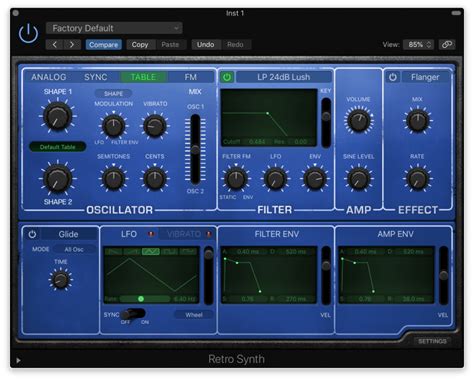
Task: Click the Undo button
Action: pos(205,44)
